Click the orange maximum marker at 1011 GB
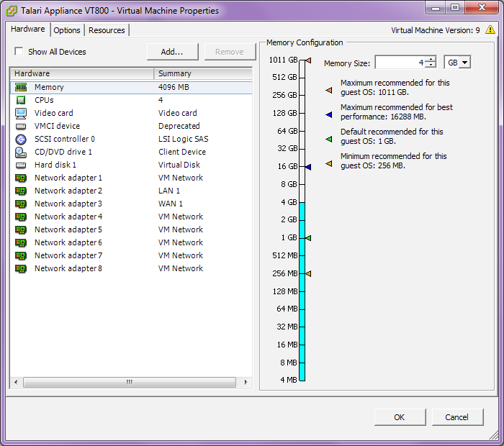This screenshot has height=446, width=504. coord(309,60)
